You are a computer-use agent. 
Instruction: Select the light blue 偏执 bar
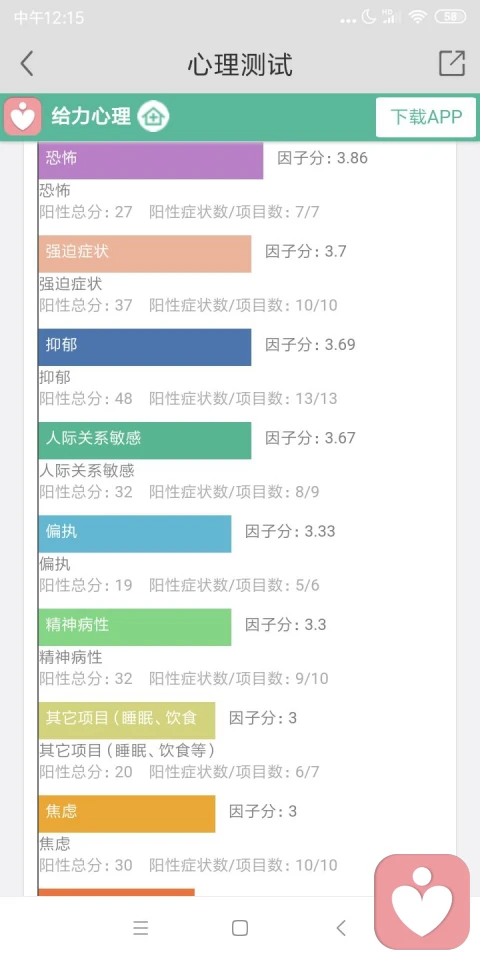135,534
